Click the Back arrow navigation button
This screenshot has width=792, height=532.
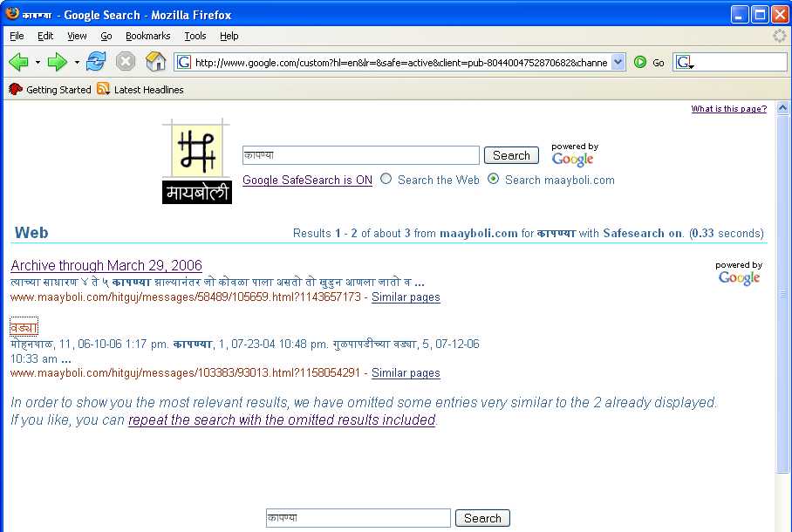point(18,62)
